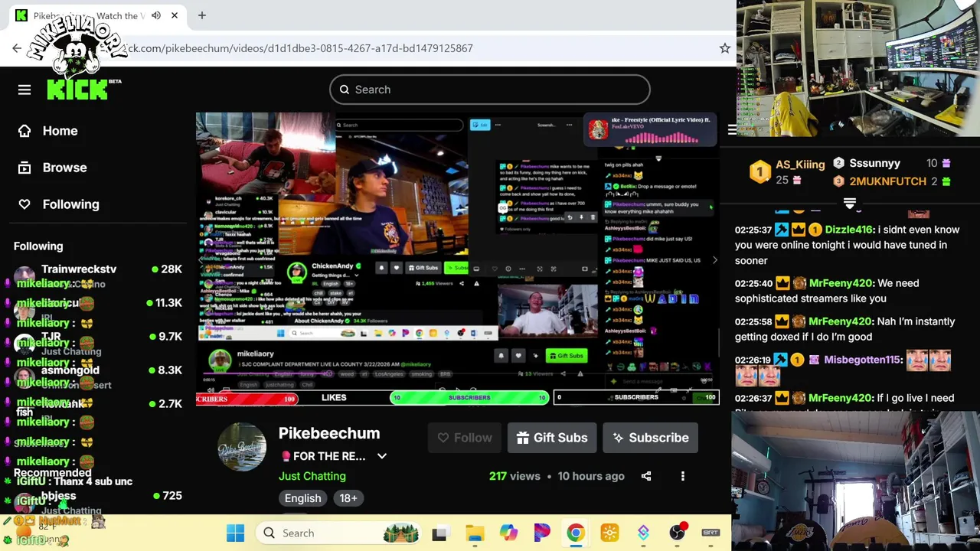Screen dimensions: 980x551
Task: Select 2MUKNFUTCH in the leaderboard
Action: 887,181
